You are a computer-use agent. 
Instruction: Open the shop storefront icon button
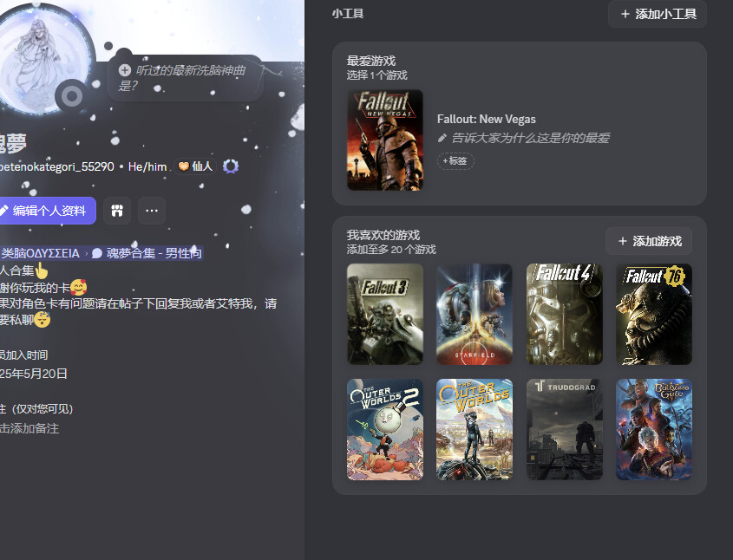tap(117, 211)
